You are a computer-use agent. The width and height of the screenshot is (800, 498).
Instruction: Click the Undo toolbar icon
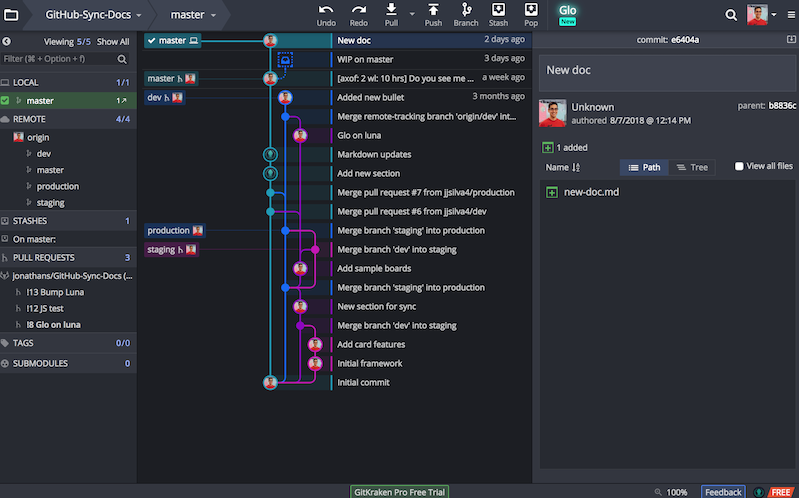326,10
